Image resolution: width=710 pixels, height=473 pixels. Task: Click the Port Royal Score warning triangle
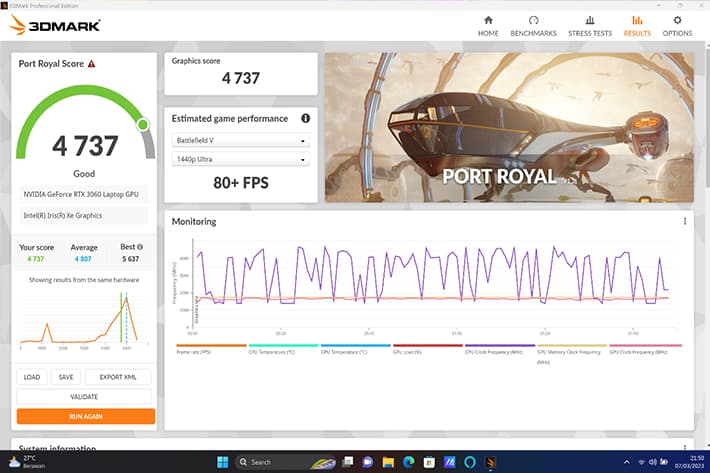coord(91,64)
